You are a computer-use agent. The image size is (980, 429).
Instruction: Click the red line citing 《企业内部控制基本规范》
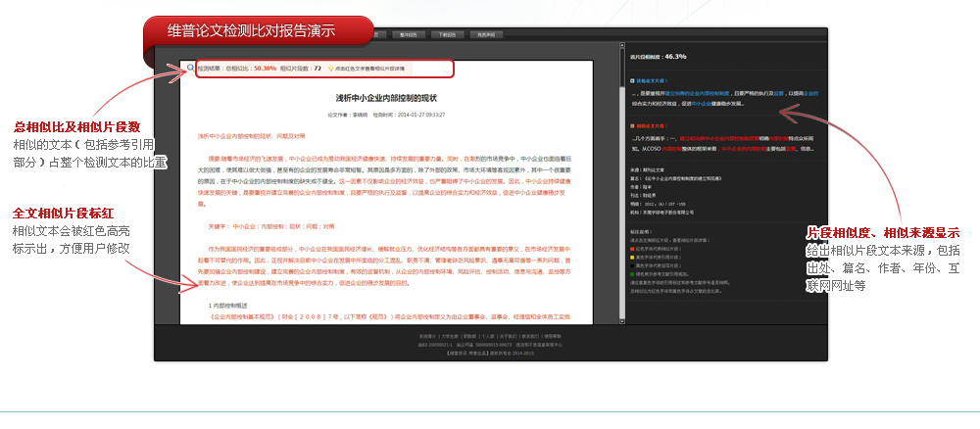click(x=389, y=317)
